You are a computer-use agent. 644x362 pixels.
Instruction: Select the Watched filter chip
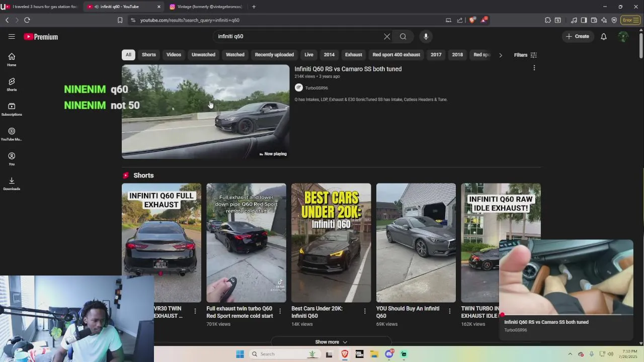(235, 55)
